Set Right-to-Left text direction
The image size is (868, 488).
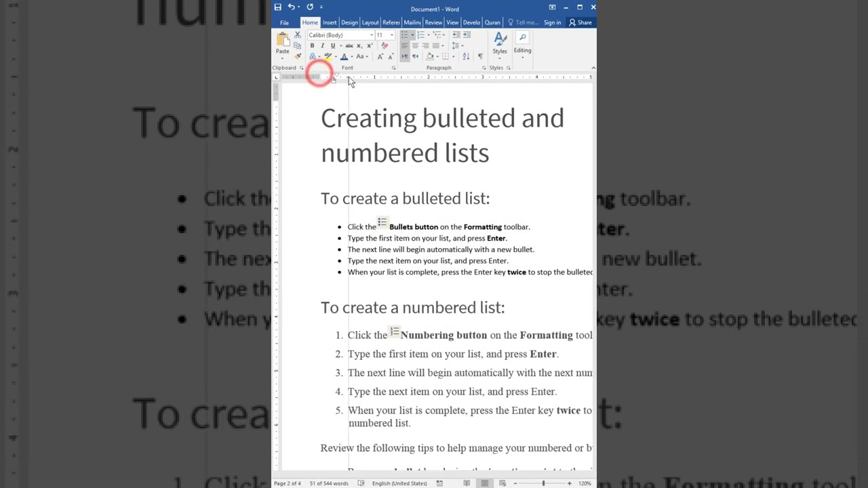tap(415, 56)
